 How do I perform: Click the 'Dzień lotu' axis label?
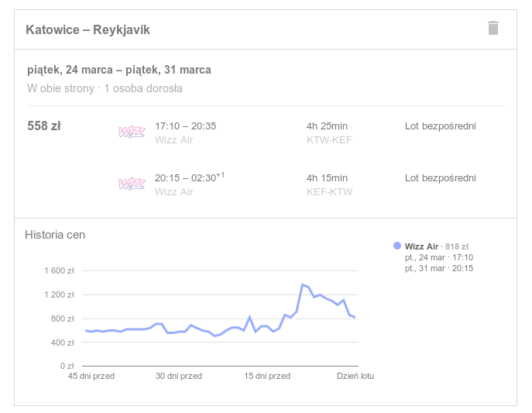click(355, 376)
